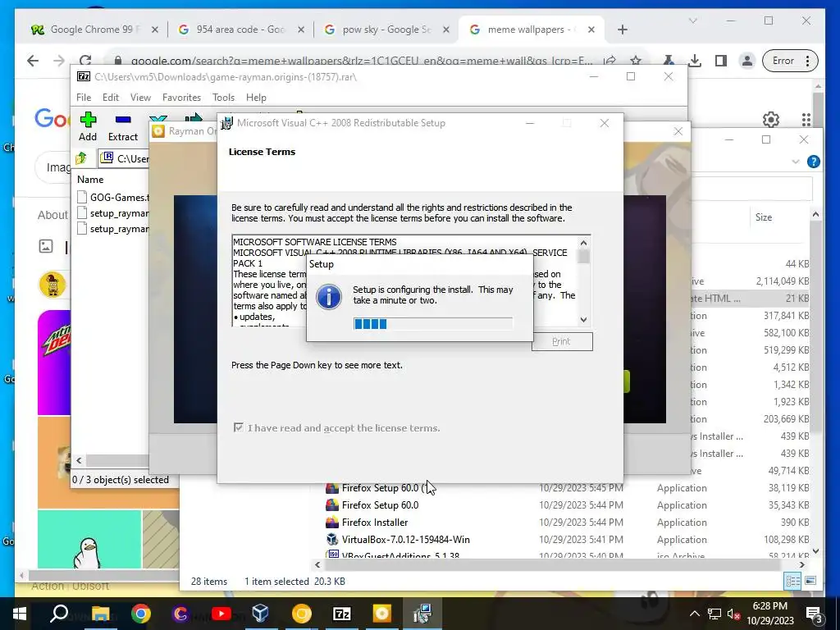Open Error menu in Chrome
The height and width of the screenshot is (630, 840).
click(x=791, y=61)
